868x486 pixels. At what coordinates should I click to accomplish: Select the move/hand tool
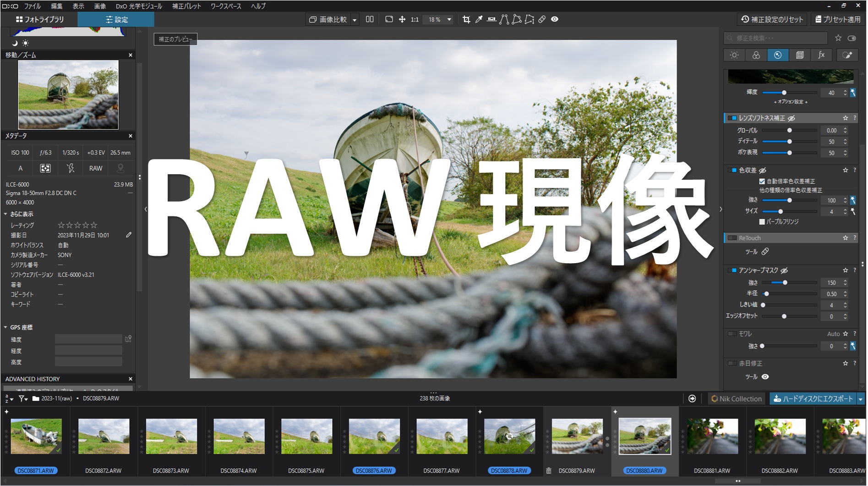(402, 19)
